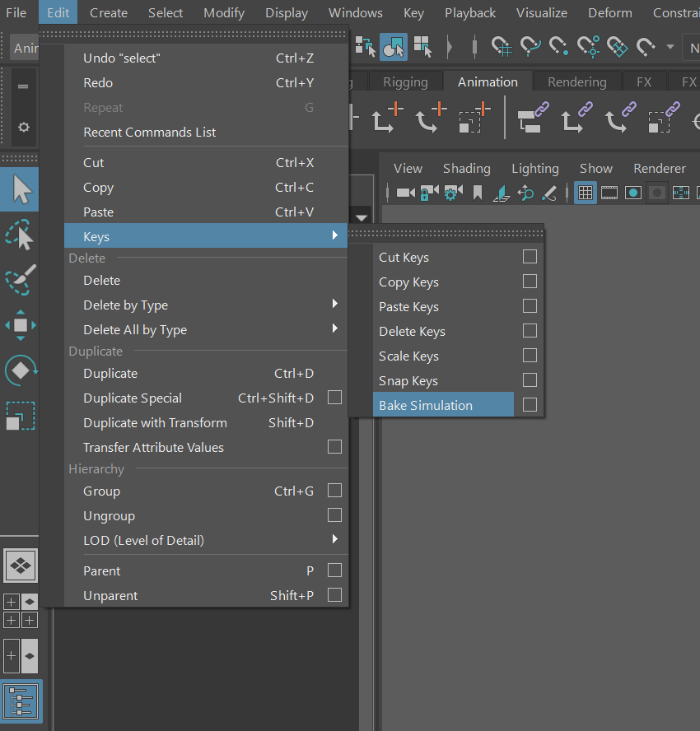Viewport: 700px width, 731px height.
Task: Choose Duplicate with Transform
Action: [206, 422]
